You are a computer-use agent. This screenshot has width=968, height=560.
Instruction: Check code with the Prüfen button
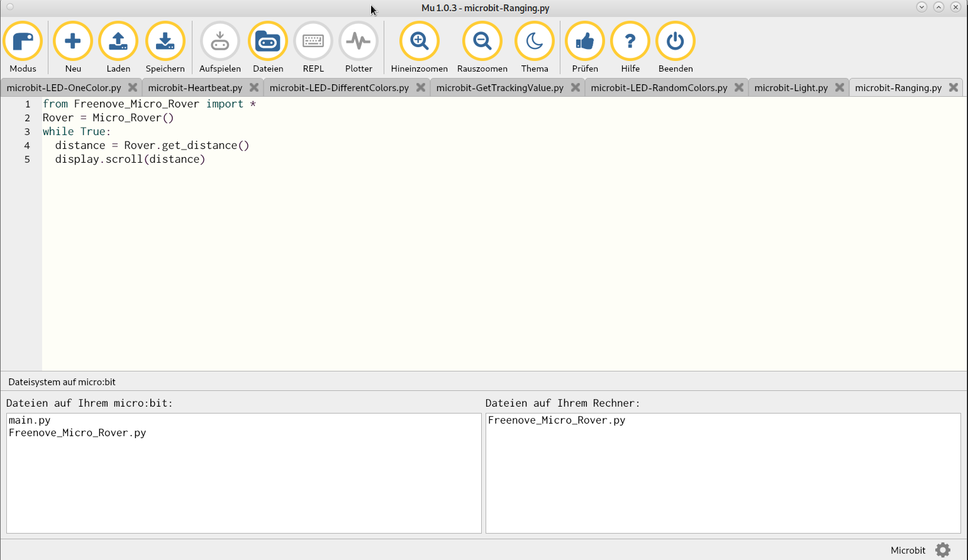[x=585, y=41]
